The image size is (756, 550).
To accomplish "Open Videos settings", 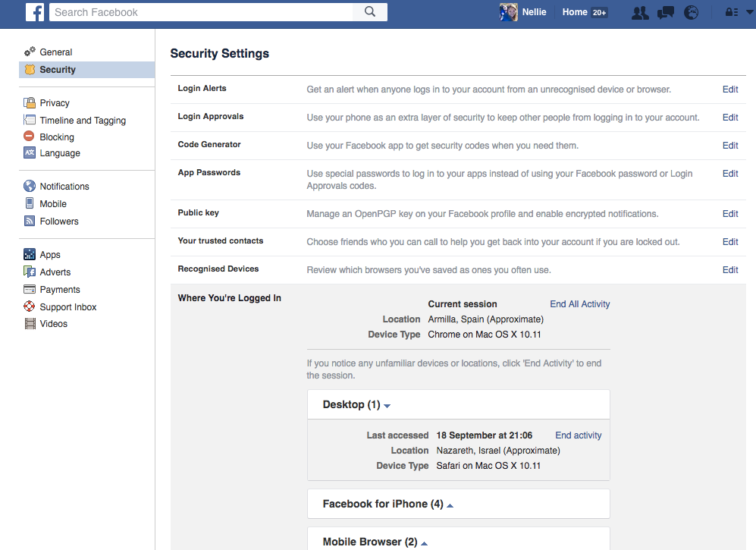I will pyautogui.click(x=54, y=324).
